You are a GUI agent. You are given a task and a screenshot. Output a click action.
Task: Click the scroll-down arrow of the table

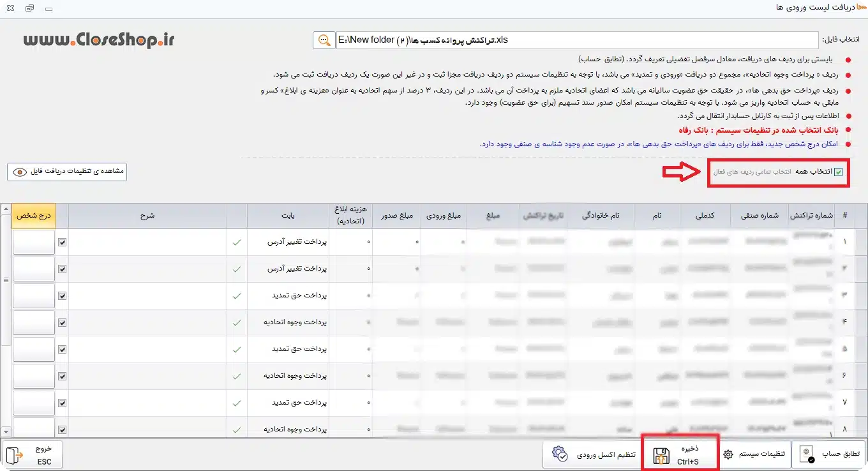tap(6, 432)
